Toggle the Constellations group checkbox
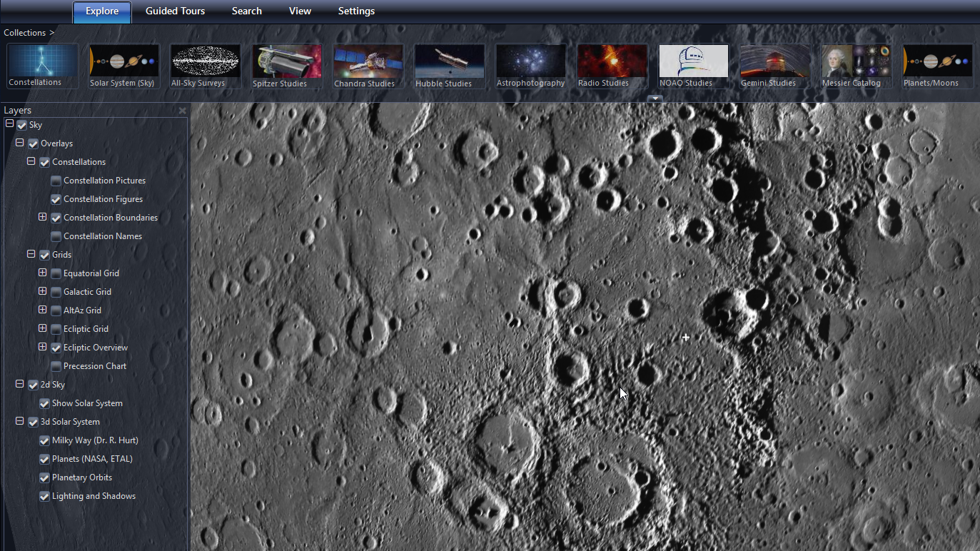Screen dimensions: 980x551 coord(44,162)
